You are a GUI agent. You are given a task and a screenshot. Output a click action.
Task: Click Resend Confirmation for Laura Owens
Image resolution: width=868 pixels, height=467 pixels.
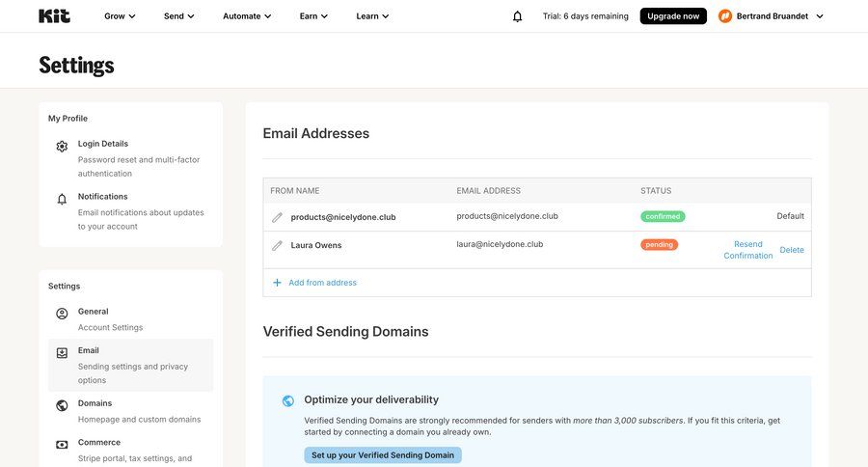click(747, 250)
